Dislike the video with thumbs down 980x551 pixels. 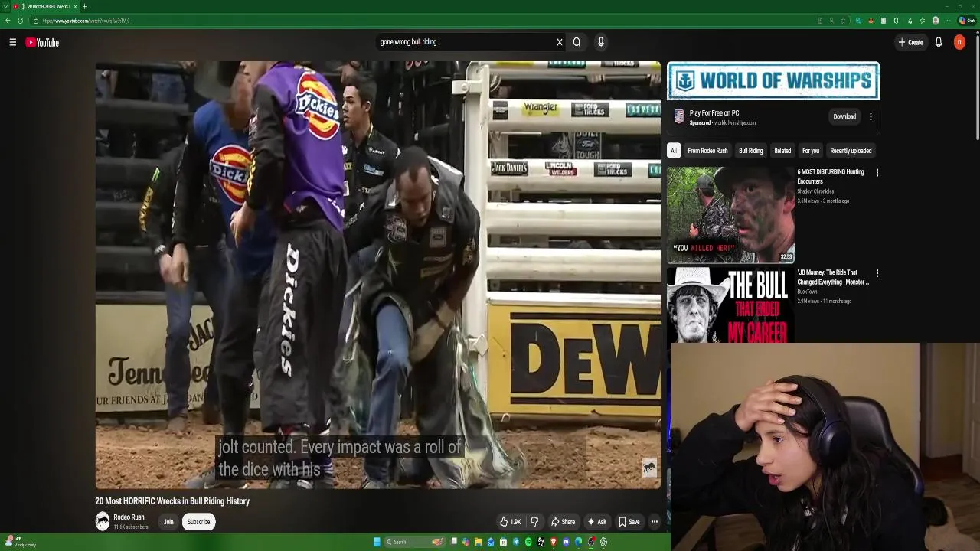click(x=534, y=522)
